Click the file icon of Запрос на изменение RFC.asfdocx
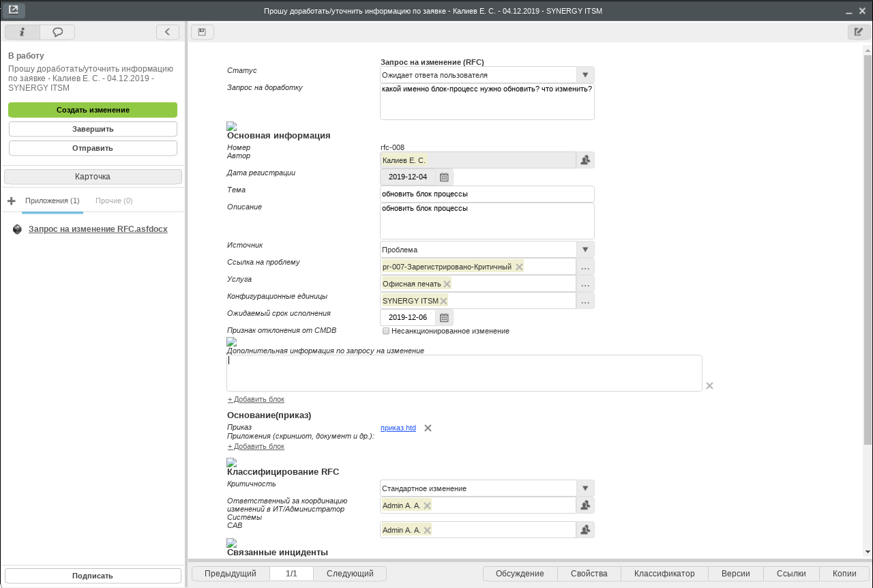The width and height of the screenshot is (873, 588). coord(18,229)
